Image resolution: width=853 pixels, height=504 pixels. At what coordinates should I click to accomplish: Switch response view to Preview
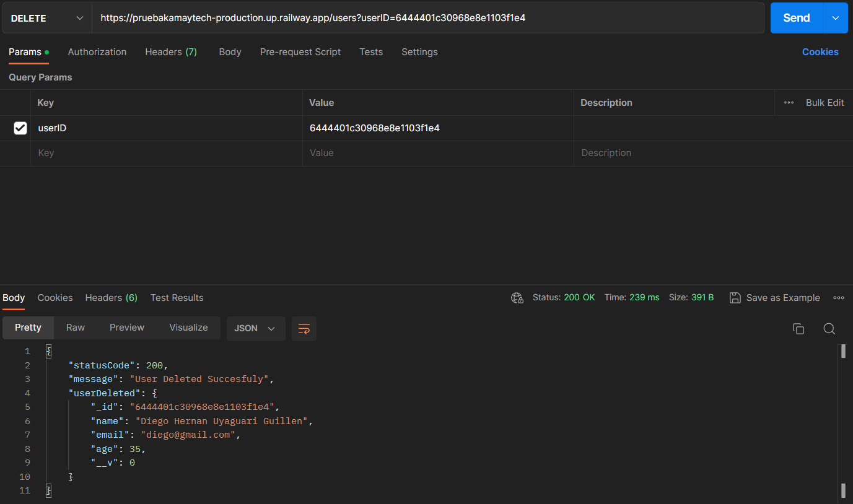coord(126,328)
